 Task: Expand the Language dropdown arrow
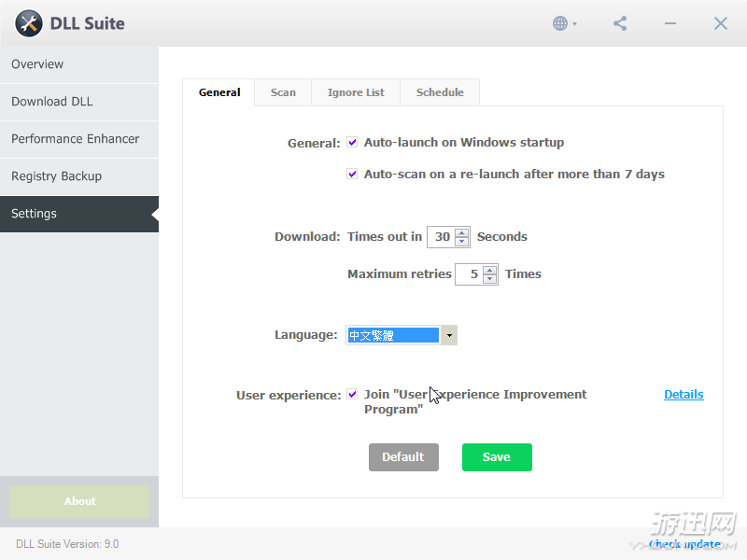[449, 335]
